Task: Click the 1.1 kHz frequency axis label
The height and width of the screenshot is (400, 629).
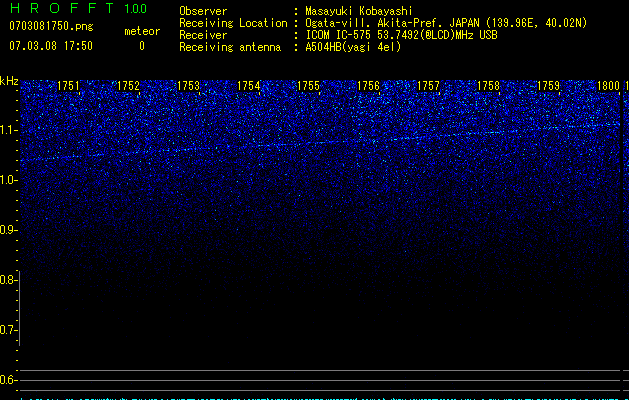Action: [9, 130]
